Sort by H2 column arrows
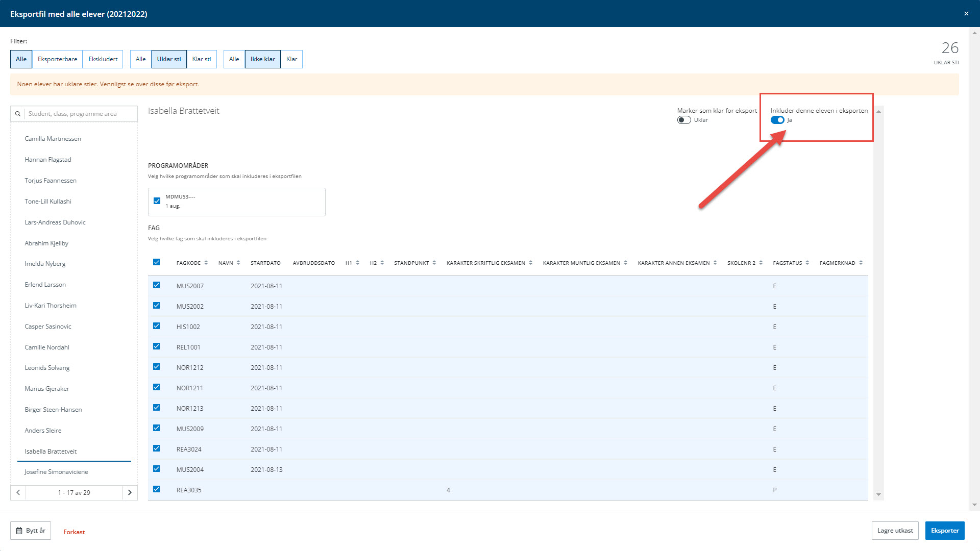The width and height of the screenshot is (980, 551). pos(382,263)
